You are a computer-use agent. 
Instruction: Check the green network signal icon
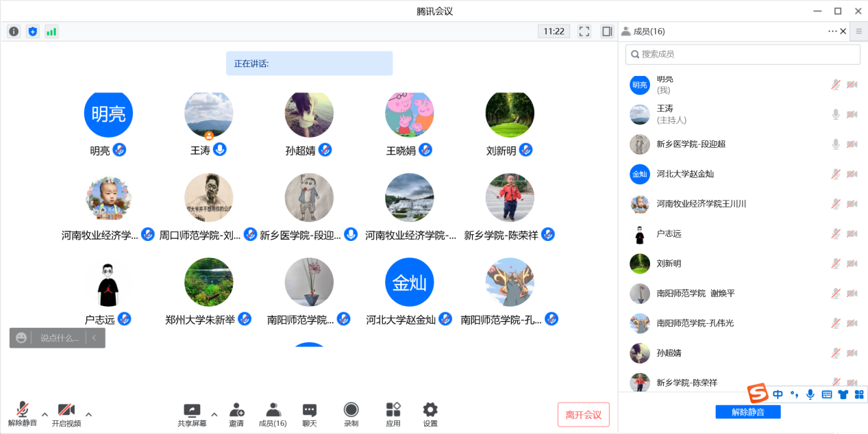pyautogui.click(x=51, y=31)
